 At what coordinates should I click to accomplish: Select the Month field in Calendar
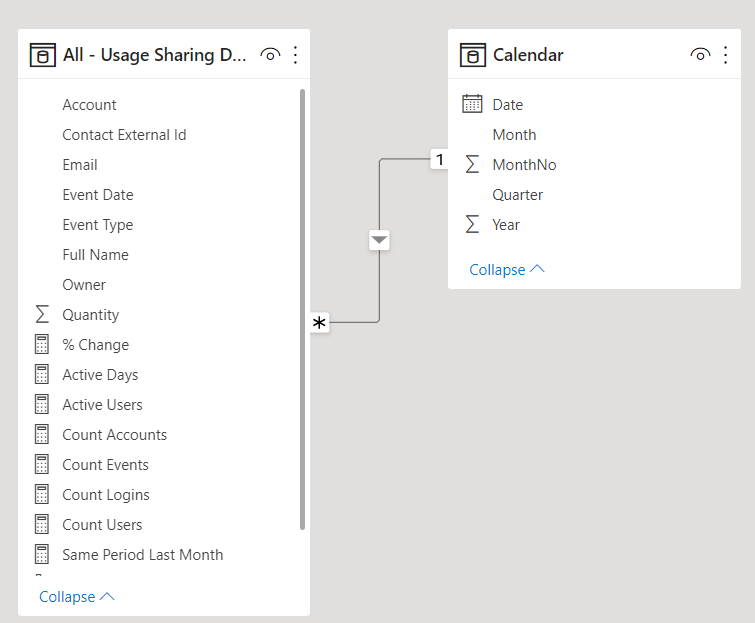514,135
